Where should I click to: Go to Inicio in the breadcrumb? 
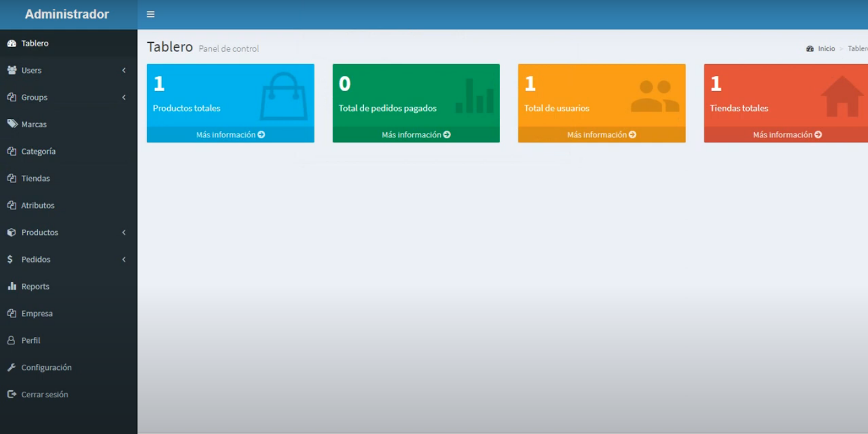826,49
